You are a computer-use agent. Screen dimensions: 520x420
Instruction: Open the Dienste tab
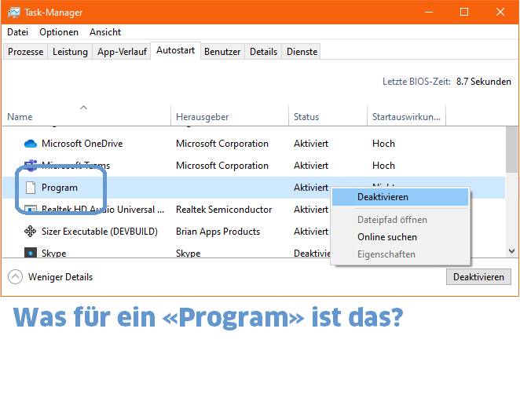[302, 52]
